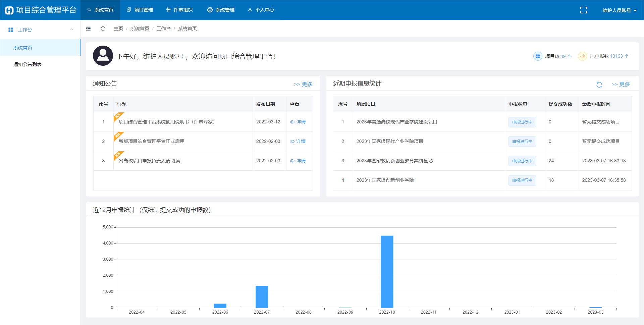Click 主页 in the breadcrumb

tap(118, 29)
